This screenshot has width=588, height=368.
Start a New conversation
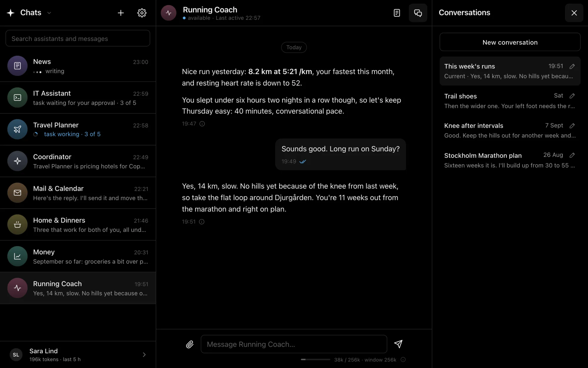click(x=510, y=42)
